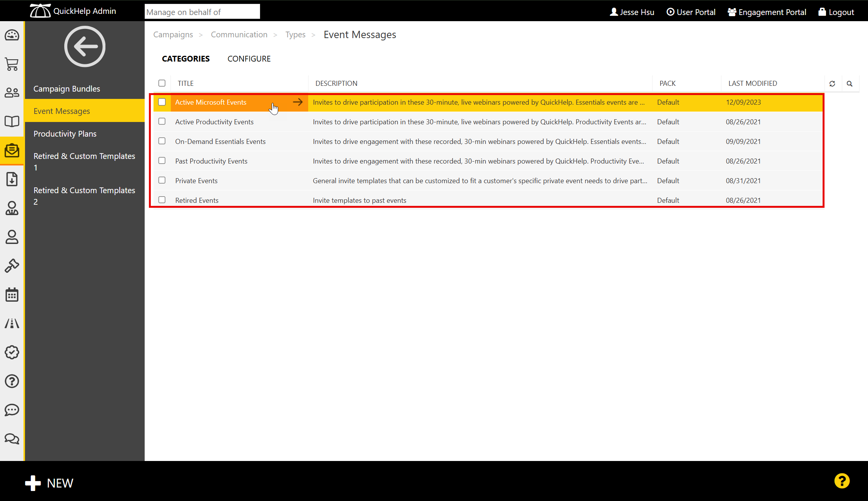Image resolution: width=868 pixels, height=501 pixels.
Task: Open the gavel sidebar icon
Action: (12, 266)
